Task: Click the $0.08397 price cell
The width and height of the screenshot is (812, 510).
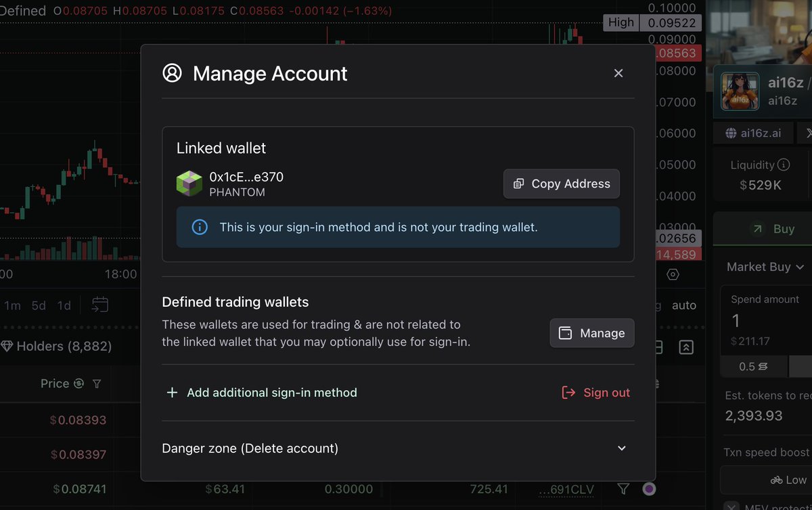Action: click(78, 454)
